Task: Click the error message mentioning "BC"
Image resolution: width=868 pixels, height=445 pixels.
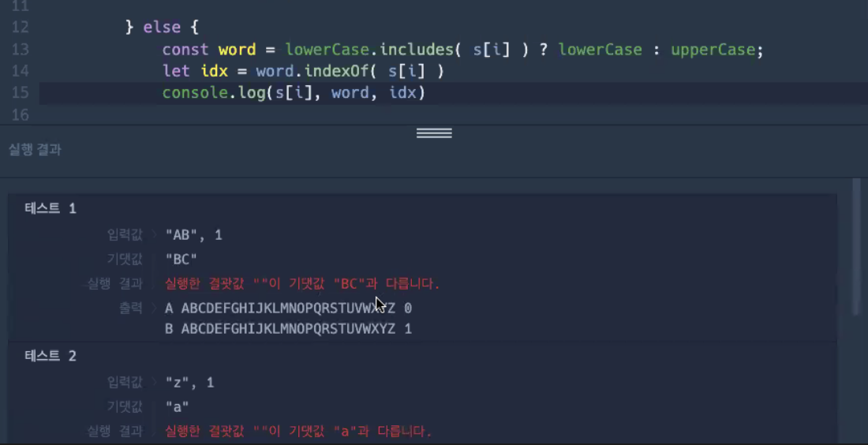Action: pyautogui.click(x=302, y=284)
